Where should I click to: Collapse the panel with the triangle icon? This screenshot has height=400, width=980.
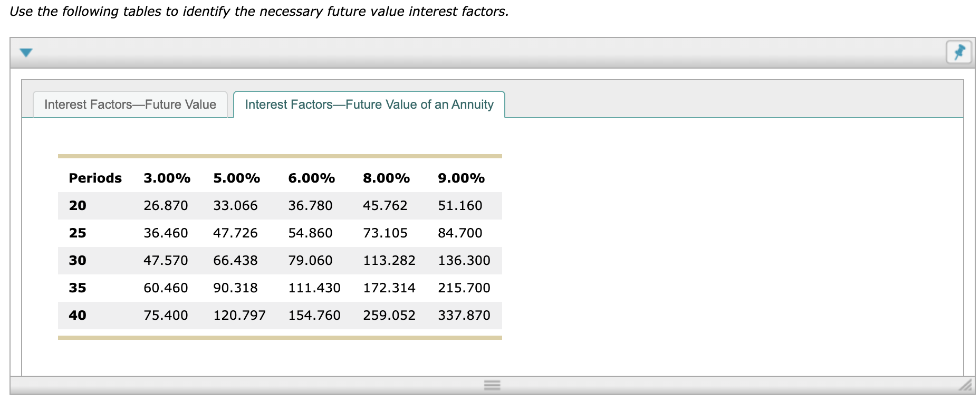pyautogui.click(x=26, y=52)
